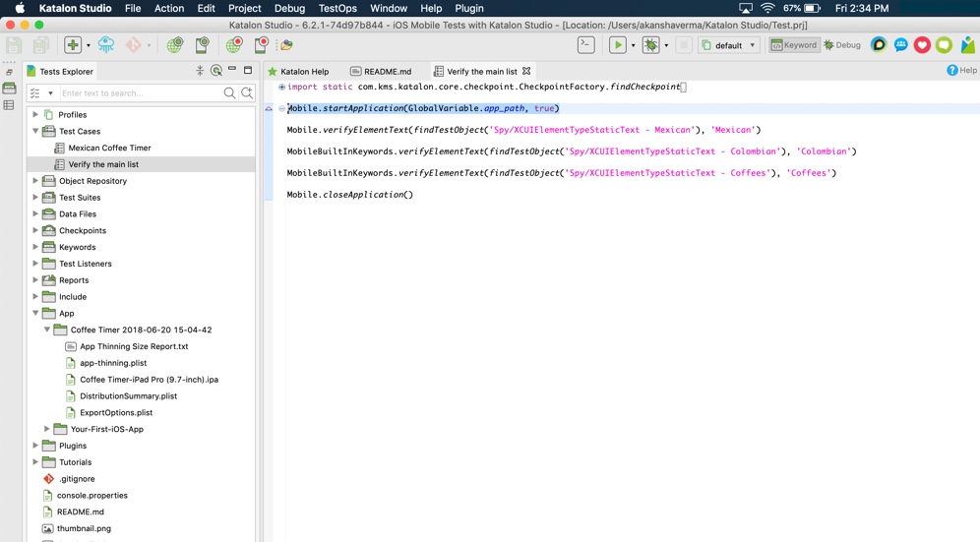This screenshot has width=980, height=542.
Task: Switch to Debug perspective
Action: click(x=842, y=45)
